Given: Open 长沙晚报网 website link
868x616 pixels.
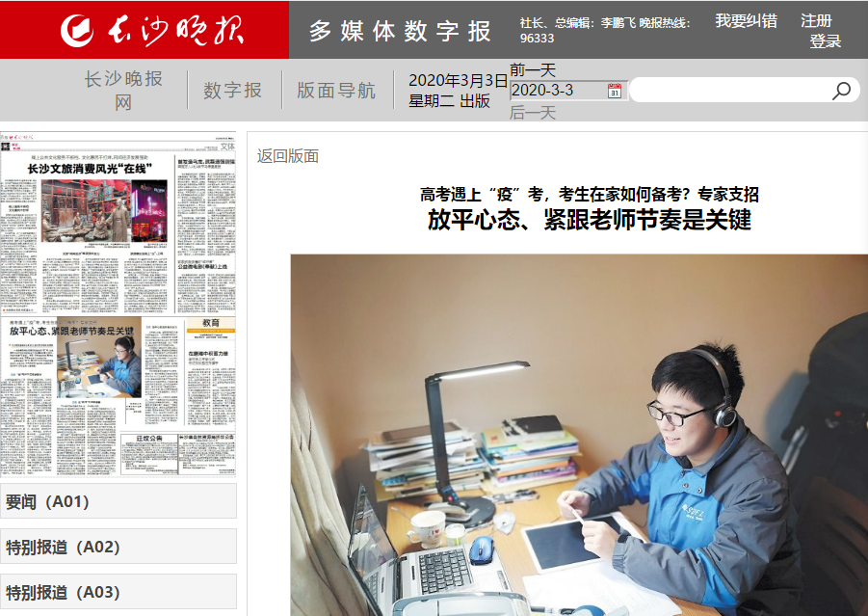Looking at the screenshot, I should tap(123, 91).
